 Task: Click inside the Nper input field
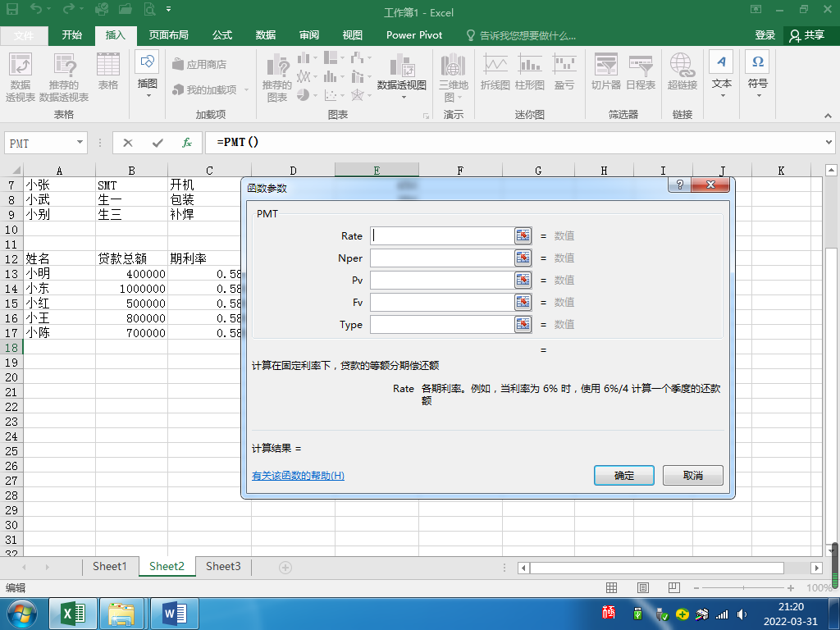click(442, 258)
